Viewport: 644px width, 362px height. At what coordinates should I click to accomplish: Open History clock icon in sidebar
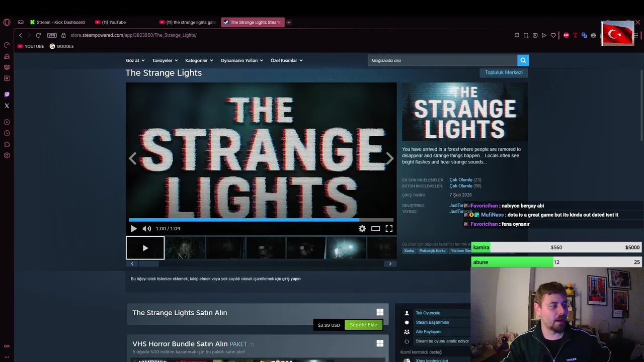(7, 133)
